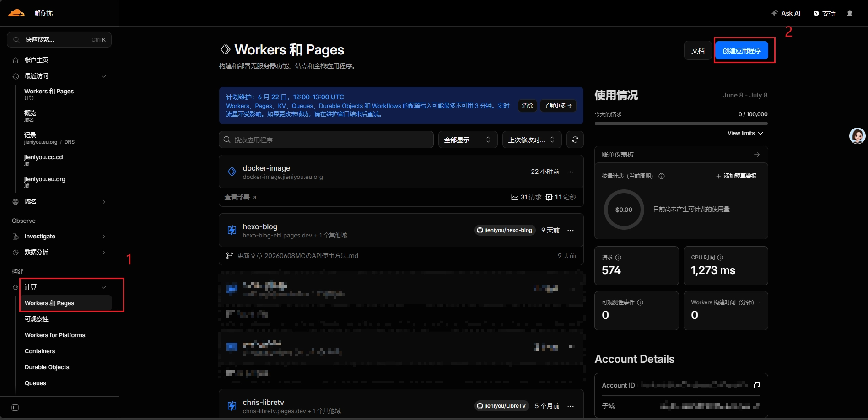Click 查看部署 view deployment link
This screenshot has height=420, width=868.
click(240, 197)
